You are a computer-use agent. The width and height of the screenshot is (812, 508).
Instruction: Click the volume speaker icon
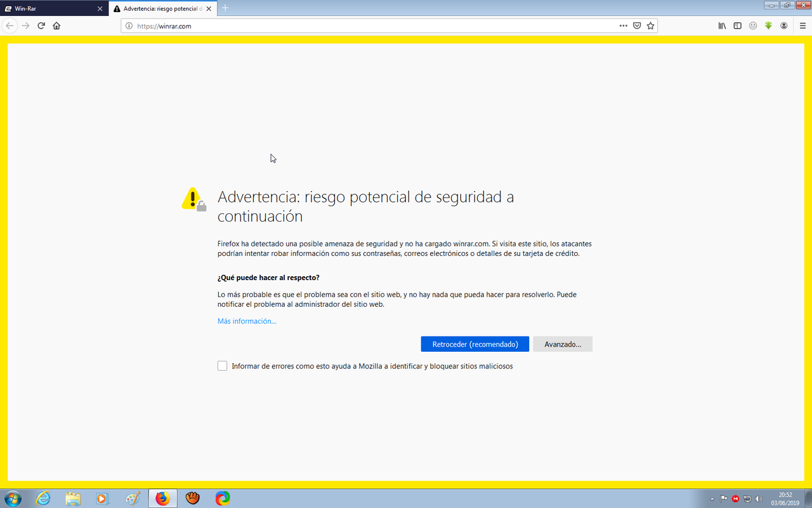(x=759, y=499)
